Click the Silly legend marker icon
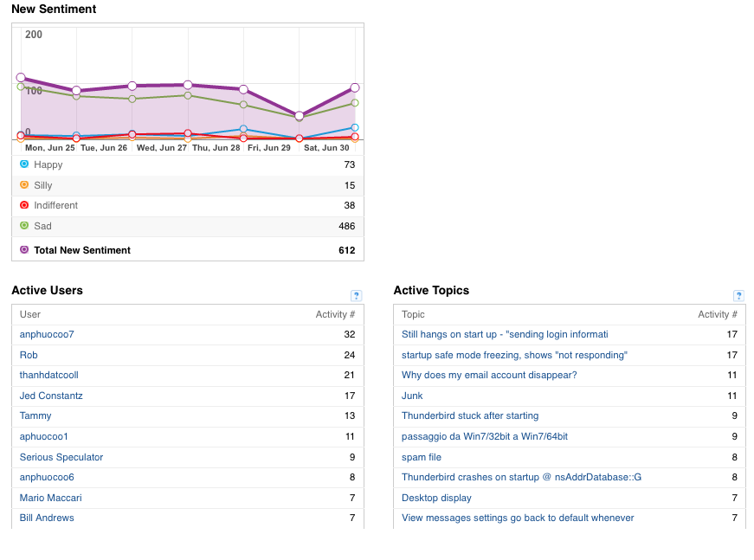 coord(24,184)
